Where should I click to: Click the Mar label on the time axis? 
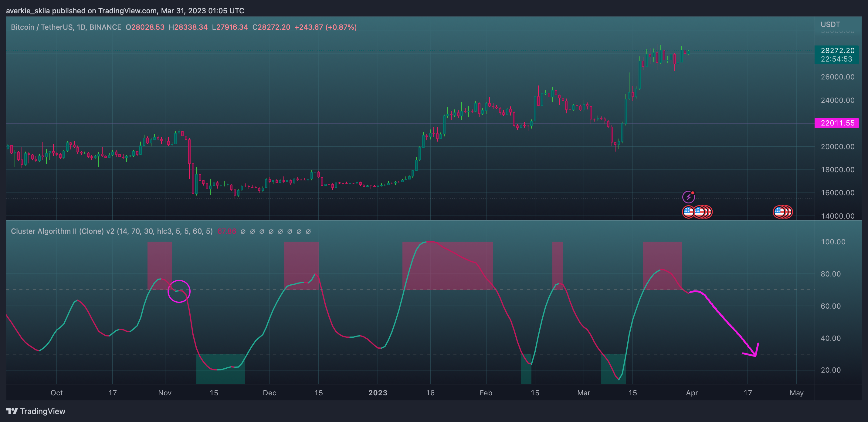click(584, 393)
